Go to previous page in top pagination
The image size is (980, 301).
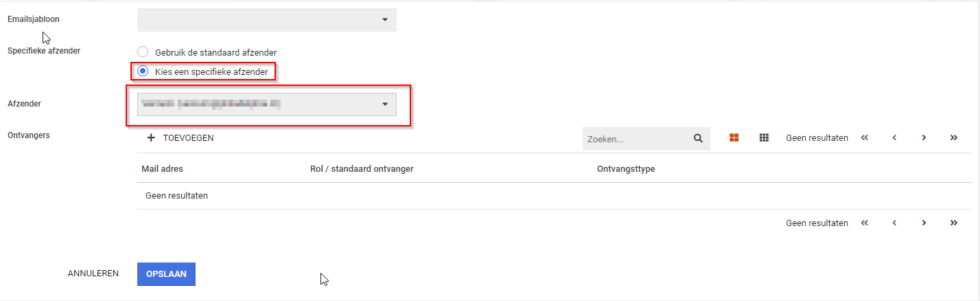click(894, 138)
